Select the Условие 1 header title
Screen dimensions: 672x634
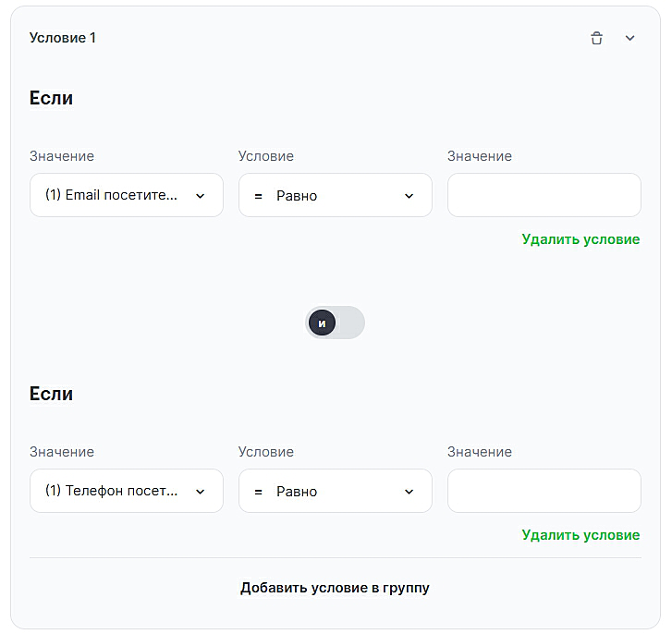pos(63,38)
